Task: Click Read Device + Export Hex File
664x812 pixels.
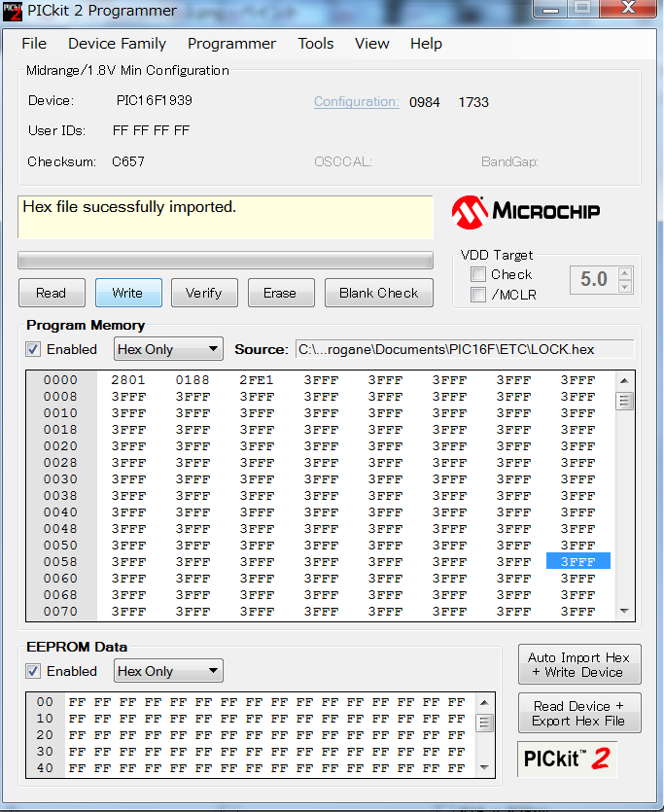Action: click(x=579, y=713)
